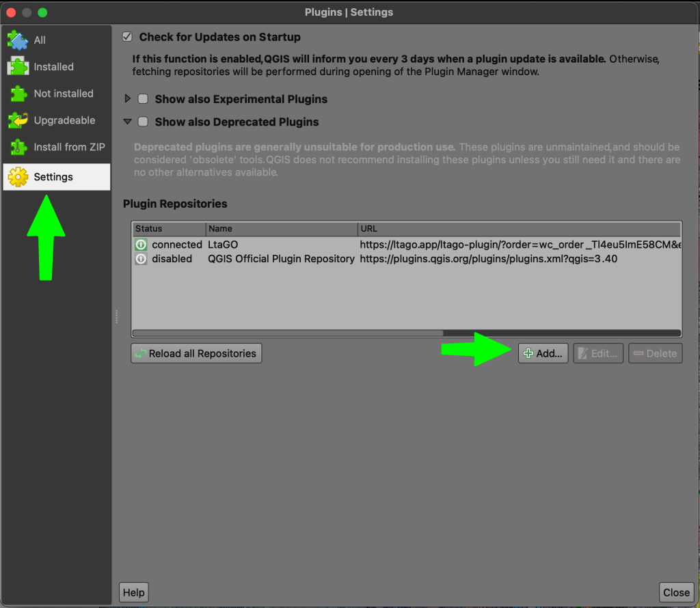This screenshot has height=608, width=700.
Task: Enable Show also Experimental Plugins checkbox
Action: tap(143, 99)
